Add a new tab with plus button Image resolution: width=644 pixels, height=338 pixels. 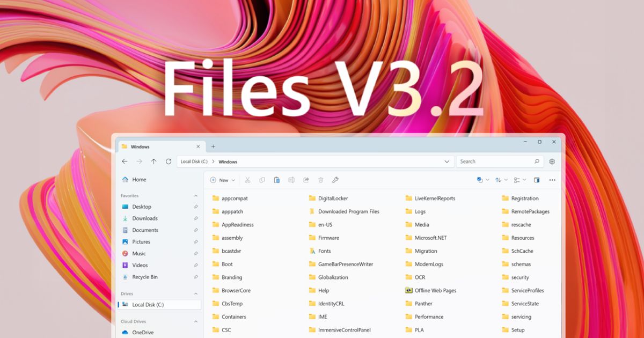pos(213,146)
